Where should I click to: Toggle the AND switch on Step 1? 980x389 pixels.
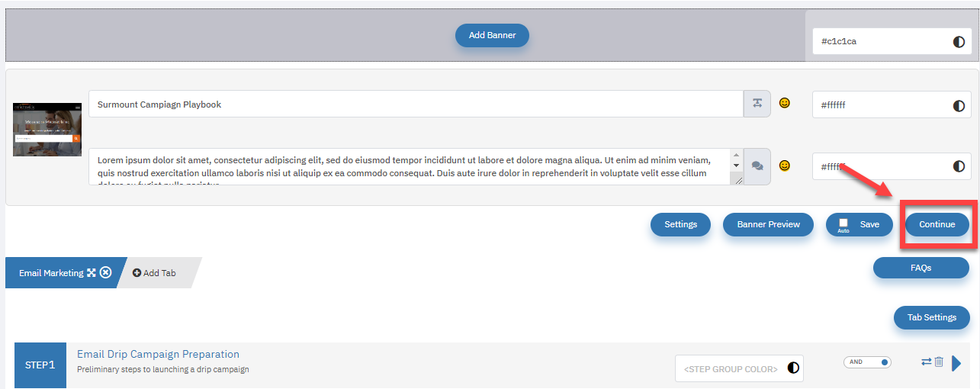[x=867, y=362]
